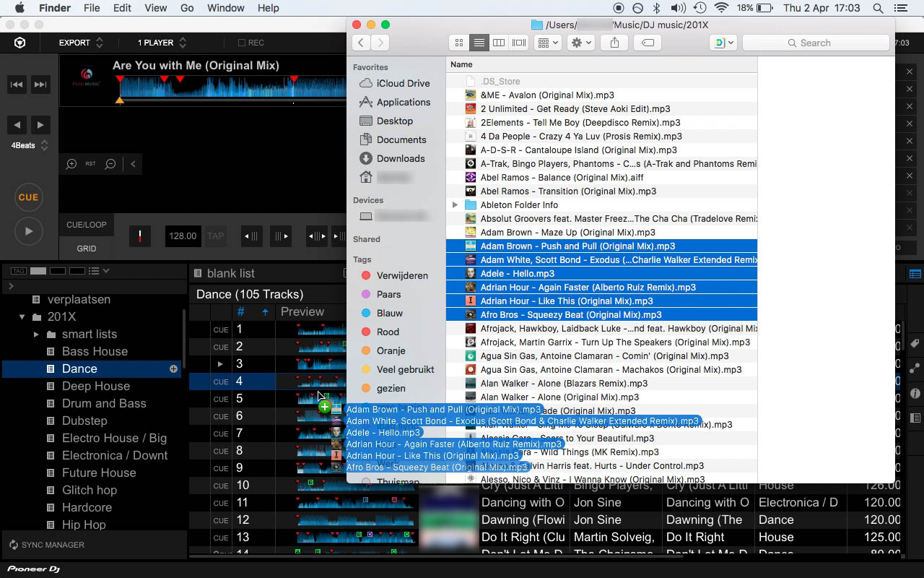
Task: Switch Finder to cover flow view
Action: 518,43
